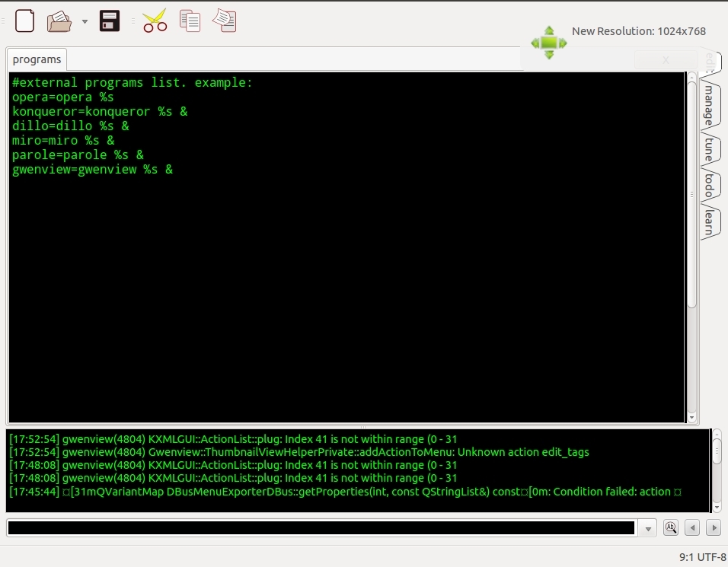
Task: Click the log line mentioning edit_tags
Action: click(299, 452)
